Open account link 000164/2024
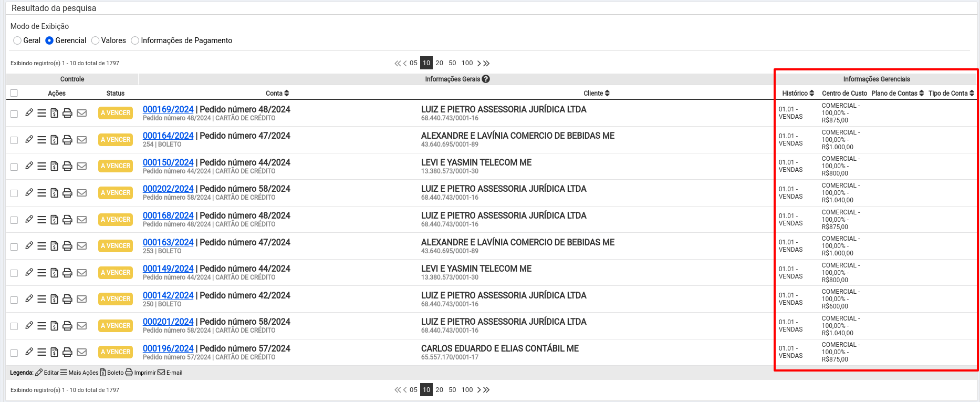Screen dimensions: 980x402 (168, 136)
